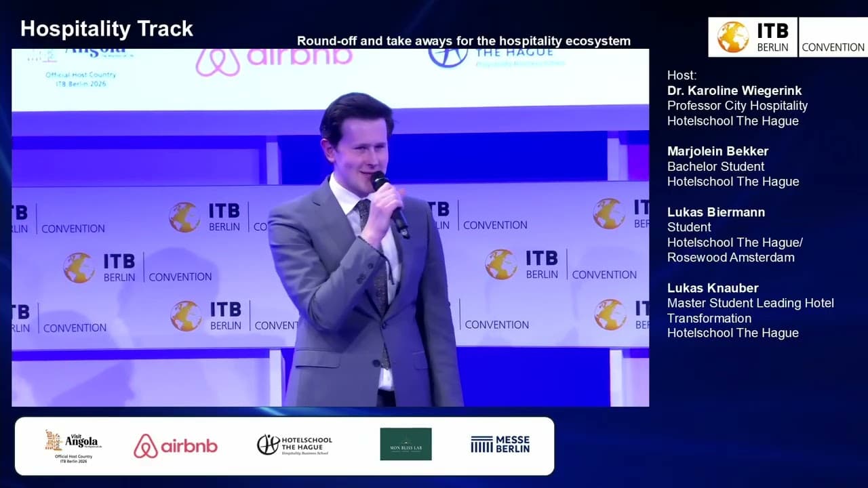Screen dimensions: 868x488
Task: Click the Messe Berlin logo
Action: (500, 444)
